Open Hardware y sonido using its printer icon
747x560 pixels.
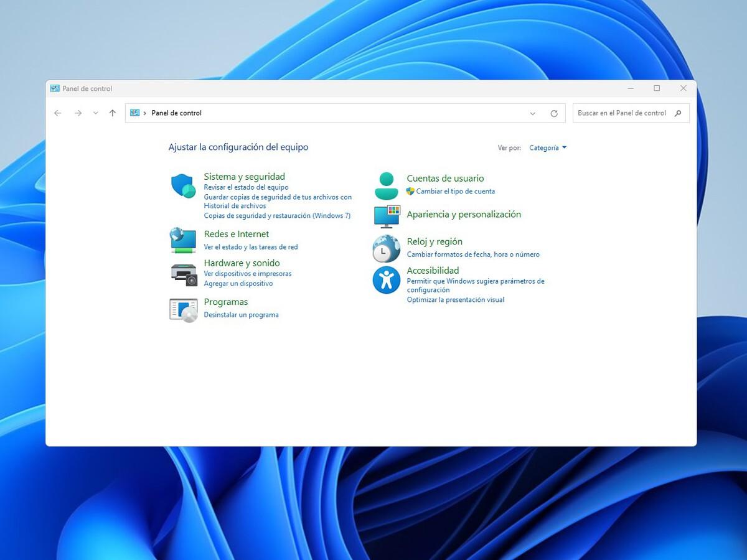pyautogui.click(x=182, y=274)
